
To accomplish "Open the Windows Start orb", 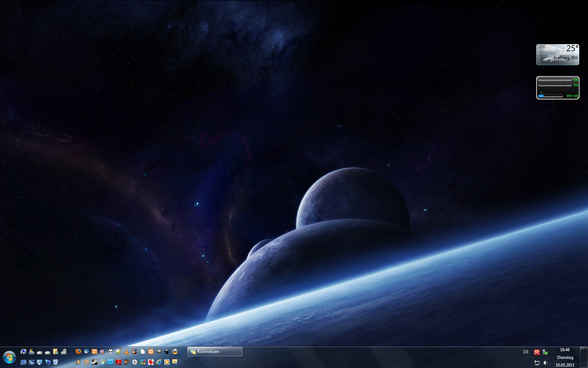I will point(9,357).
